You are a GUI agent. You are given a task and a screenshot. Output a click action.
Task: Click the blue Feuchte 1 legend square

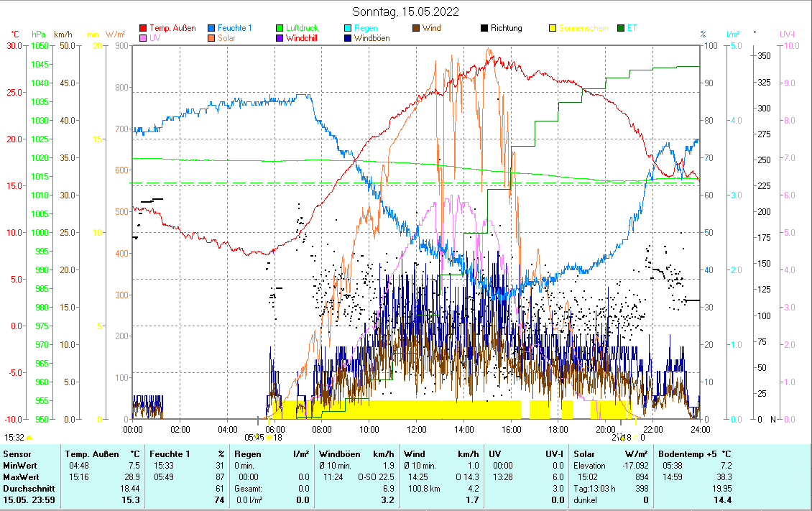[x=212, y=29]
